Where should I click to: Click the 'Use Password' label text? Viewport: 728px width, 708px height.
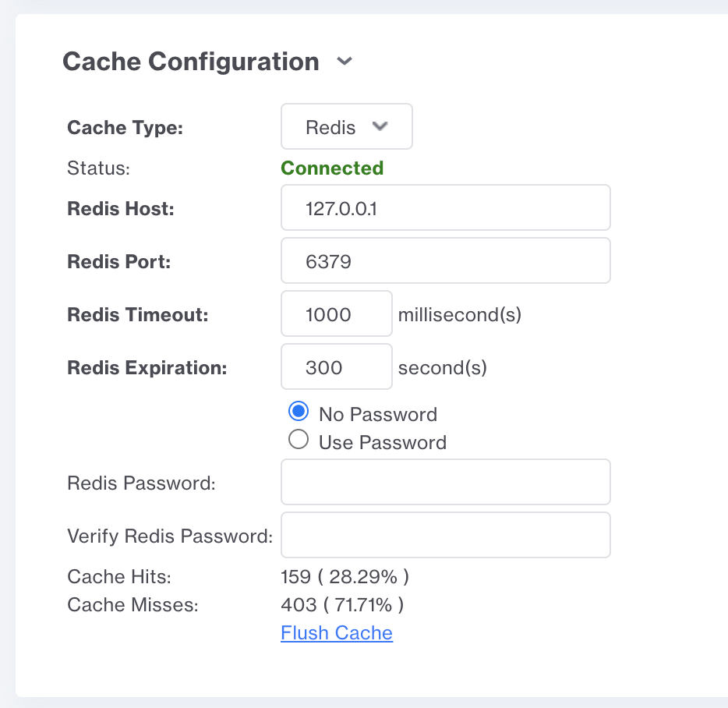383,442
